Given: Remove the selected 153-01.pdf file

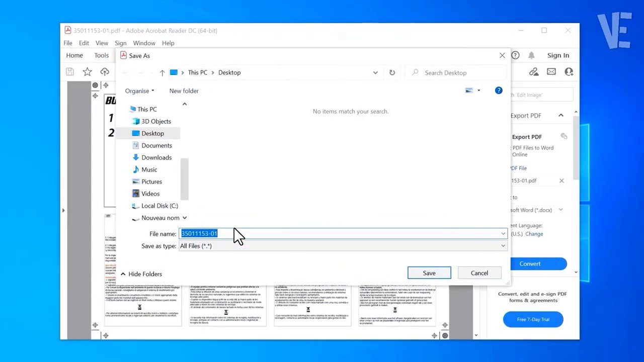Looking at the screenshot, I should [561, 180].
